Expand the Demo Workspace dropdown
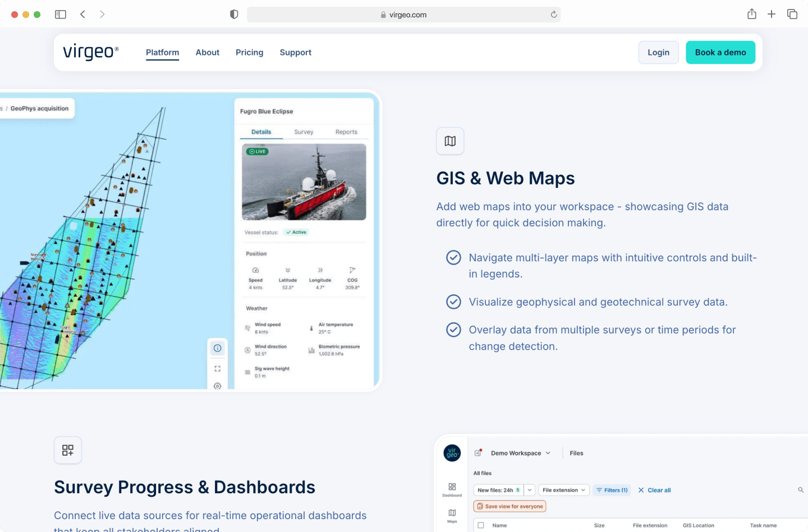The width and height of the screenshot is (808, 532). 521,453
